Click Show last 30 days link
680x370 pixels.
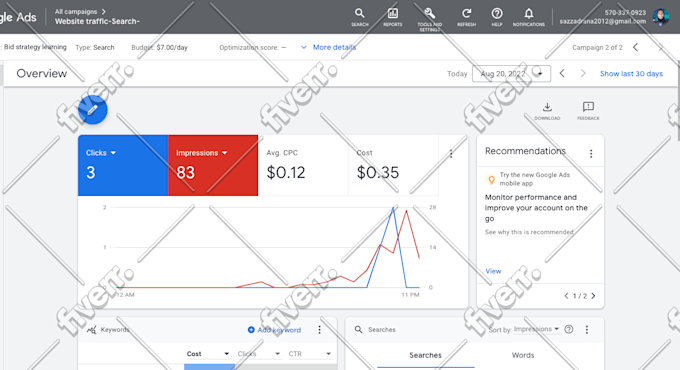(631, 74)
